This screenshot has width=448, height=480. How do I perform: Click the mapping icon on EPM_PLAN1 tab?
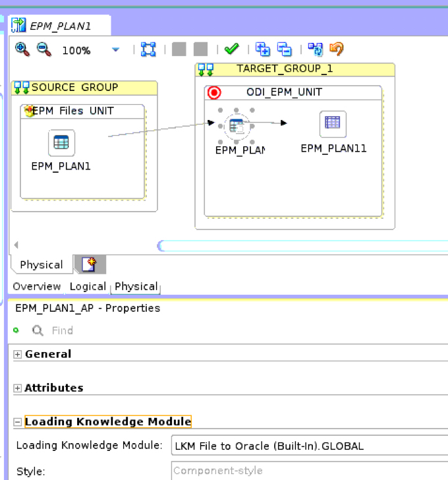[x=18, y=25]
